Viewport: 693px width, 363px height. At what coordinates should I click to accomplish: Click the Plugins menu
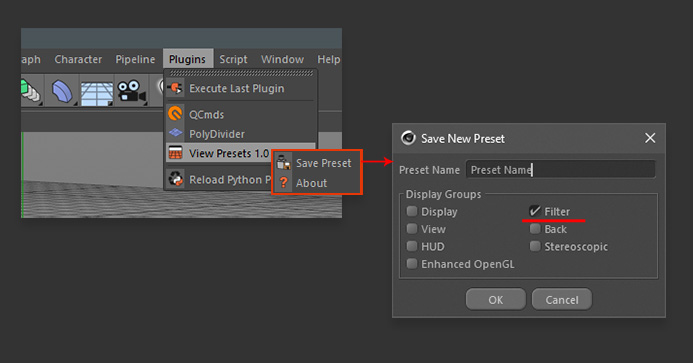187,59
